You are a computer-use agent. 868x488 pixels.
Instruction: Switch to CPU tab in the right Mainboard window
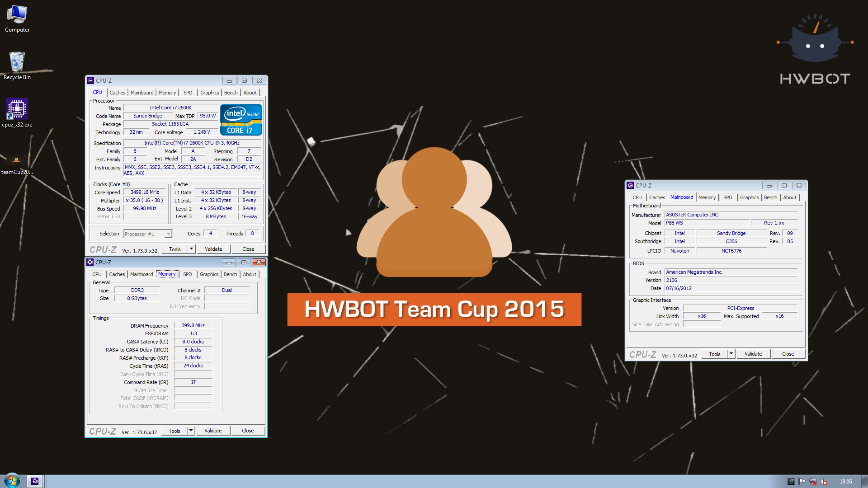637,197
